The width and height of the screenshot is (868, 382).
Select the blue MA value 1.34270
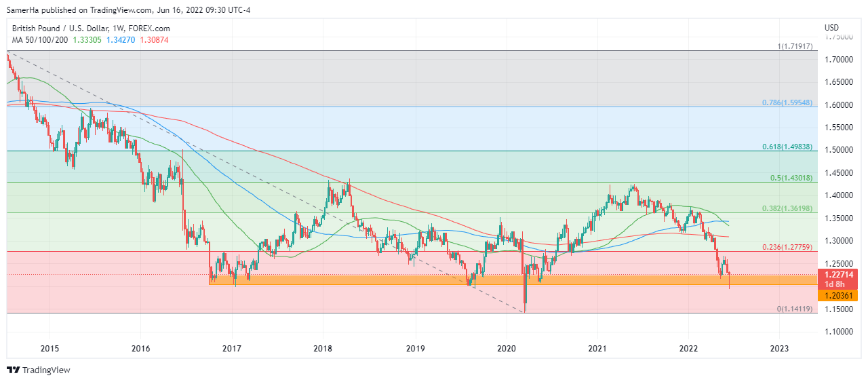point(121,40)
